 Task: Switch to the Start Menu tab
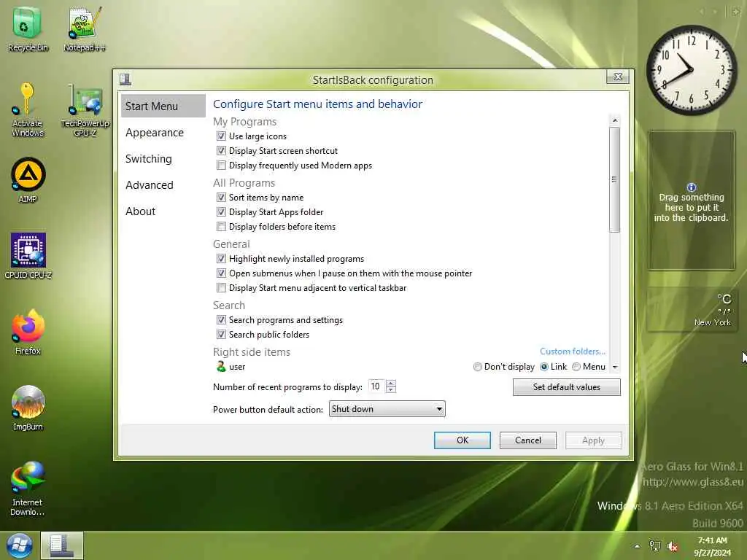click(163, 106)
